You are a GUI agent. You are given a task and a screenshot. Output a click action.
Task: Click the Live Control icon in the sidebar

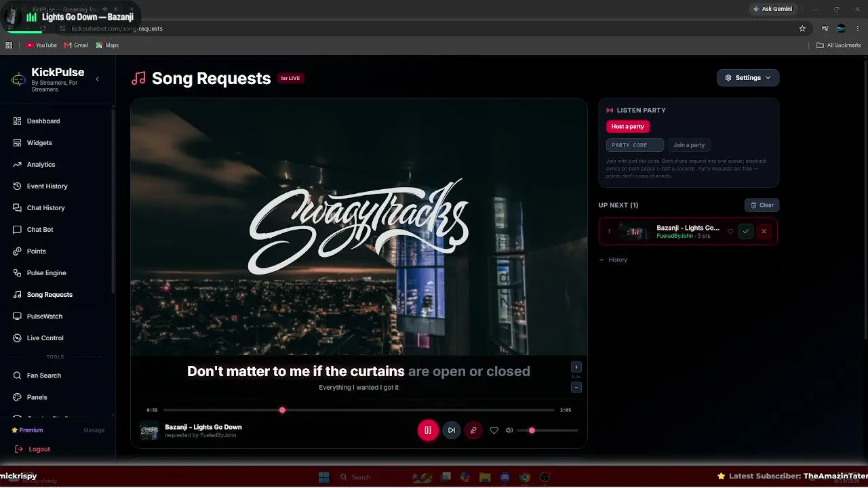pos(18,338)
